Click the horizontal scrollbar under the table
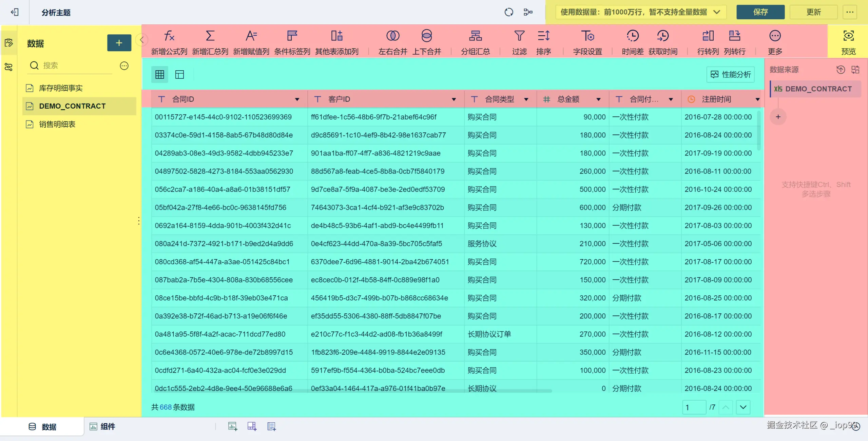This screenshot has height=441, width=868. tap(353, 391)
